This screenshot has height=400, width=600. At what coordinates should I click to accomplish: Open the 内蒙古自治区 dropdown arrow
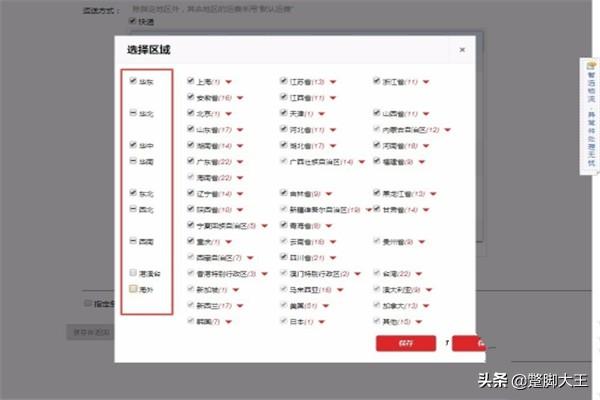(x=447, y=130)
